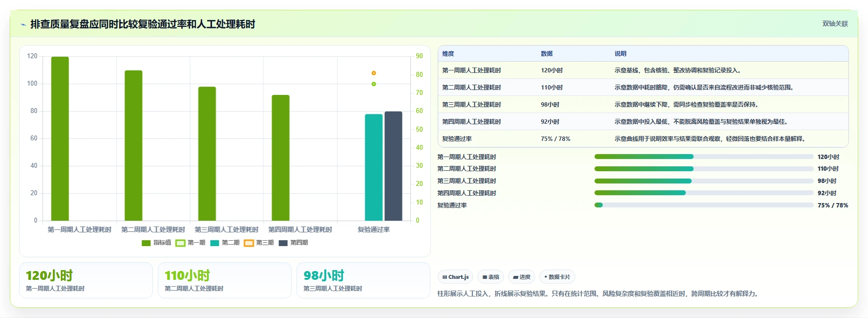Image resolution: width=868 pixels, height=318 pixels.
Task: Click the progress bar for 第二周期人工处理耗时
Action: 704,169
